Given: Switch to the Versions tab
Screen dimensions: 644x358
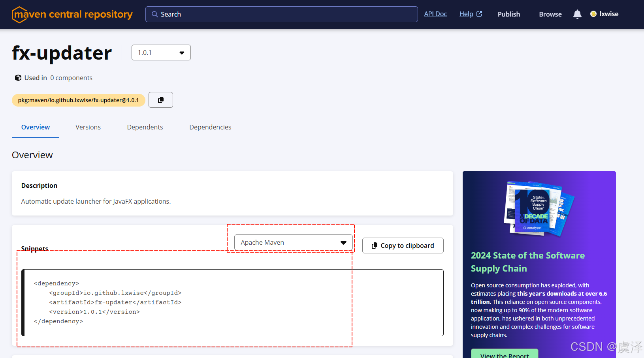Looking at the screenshot, I should tap(88, 127).
